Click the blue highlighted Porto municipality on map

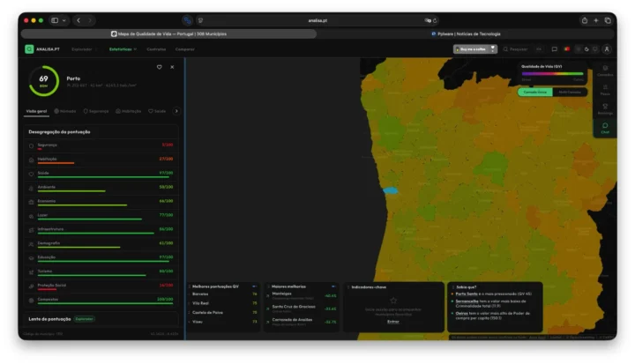click(x=391, y=190)
